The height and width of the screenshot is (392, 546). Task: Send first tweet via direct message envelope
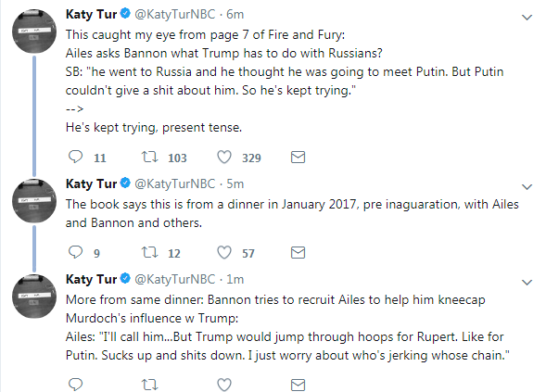coord(298,157)
